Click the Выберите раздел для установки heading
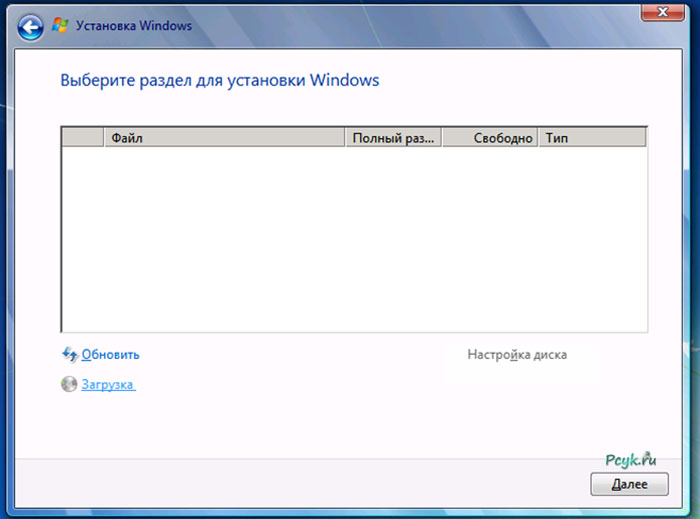 [x=220, y=80]
